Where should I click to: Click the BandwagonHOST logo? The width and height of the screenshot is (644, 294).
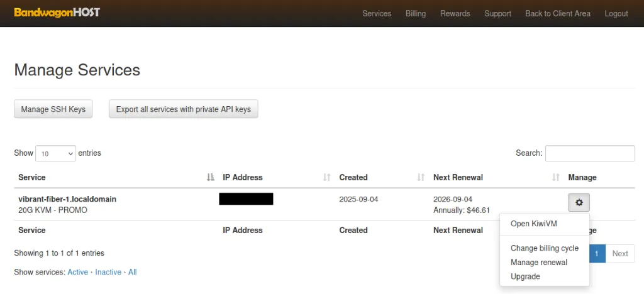57,13
